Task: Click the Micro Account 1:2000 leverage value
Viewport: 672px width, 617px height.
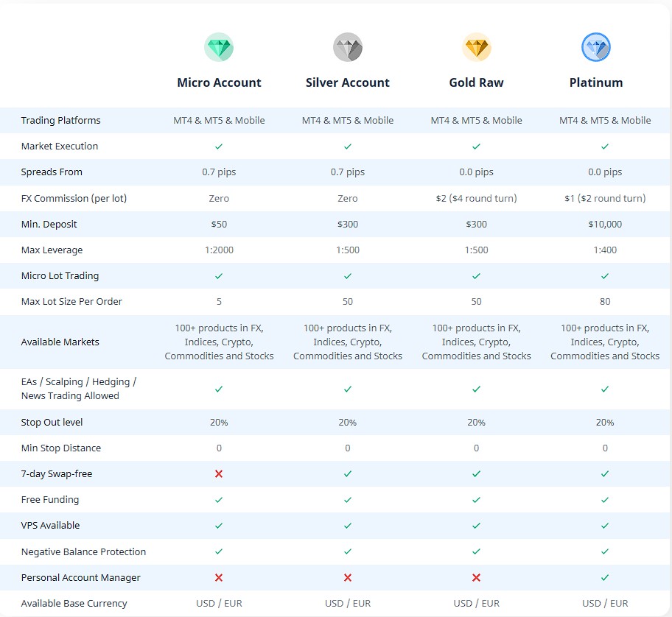Action: pyautogui.click(x=219, y=250)
